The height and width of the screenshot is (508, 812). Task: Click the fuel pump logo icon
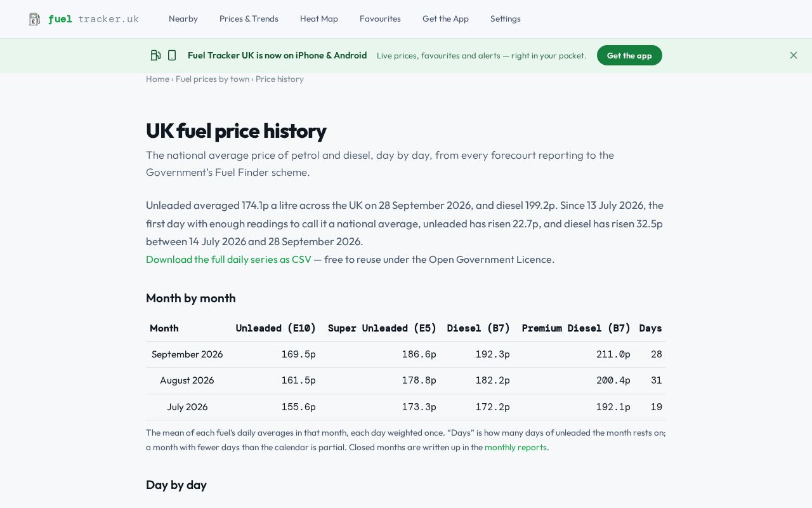34,19
